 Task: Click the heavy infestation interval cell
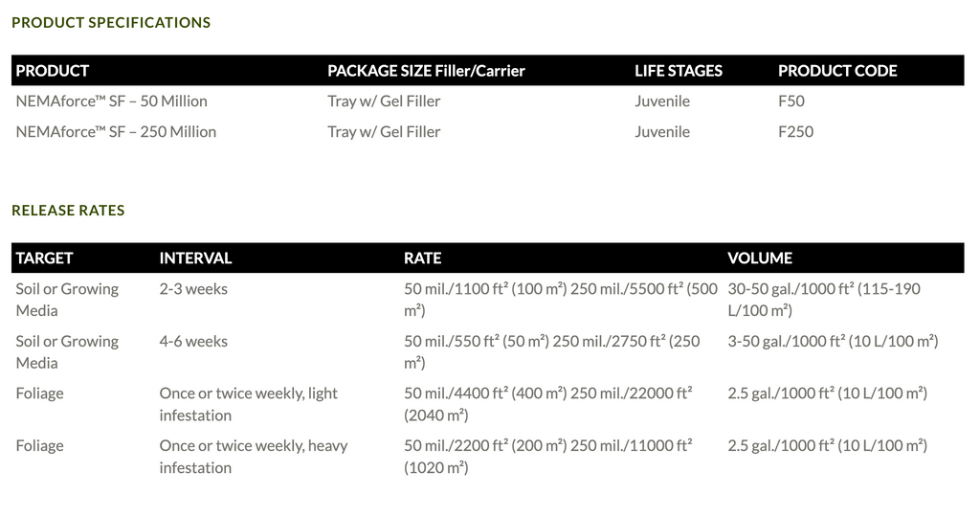tap(253, 457)
